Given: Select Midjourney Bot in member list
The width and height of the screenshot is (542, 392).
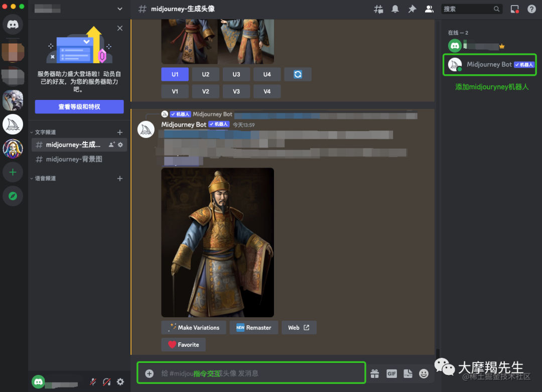Looking at the screenshot, I should (490, 65).
